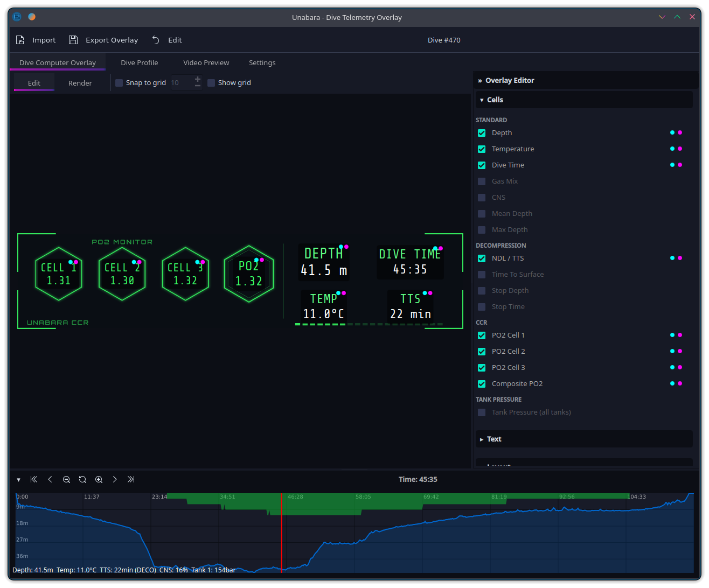This screenshot has width=709, height=588.
Task: Increase the grid size stepper
Action: click(198, 79)
